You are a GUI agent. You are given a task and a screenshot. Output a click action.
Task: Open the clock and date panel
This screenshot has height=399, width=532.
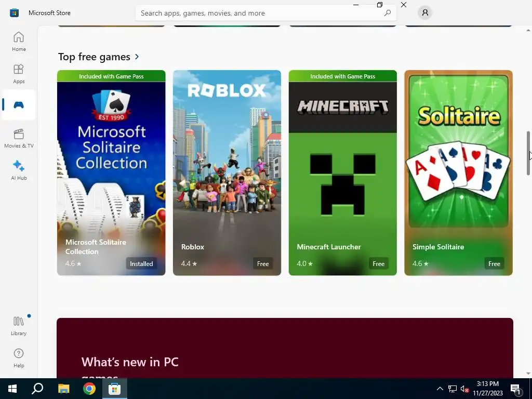(488, 389)
